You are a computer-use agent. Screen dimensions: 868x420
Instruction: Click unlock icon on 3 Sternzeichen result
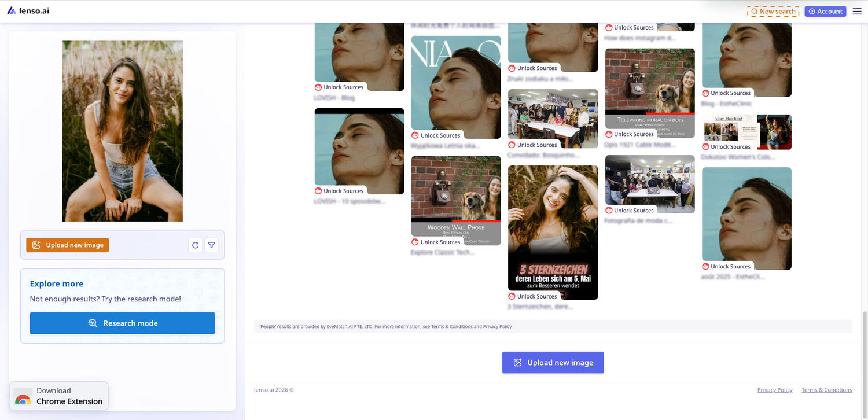[512, 296]
